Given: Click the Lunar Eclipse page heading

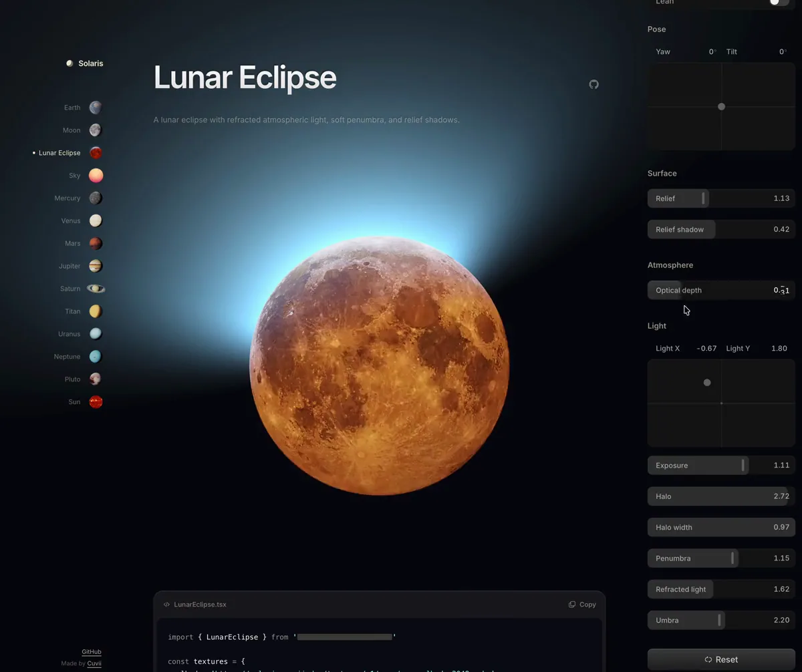Looking at the screenshot, I should [245, 77].
